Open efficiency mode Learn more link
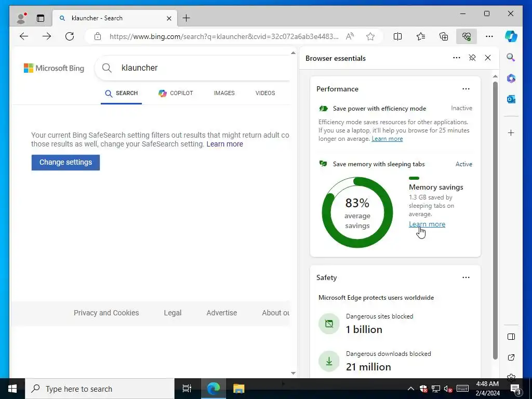 (x=387, y=139)
